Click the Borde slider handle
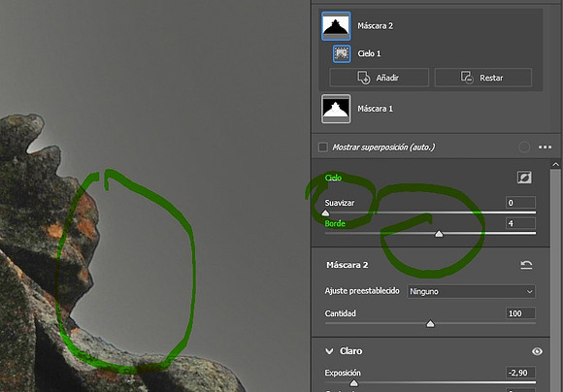The image size is (563, 392). pos(439,234)
